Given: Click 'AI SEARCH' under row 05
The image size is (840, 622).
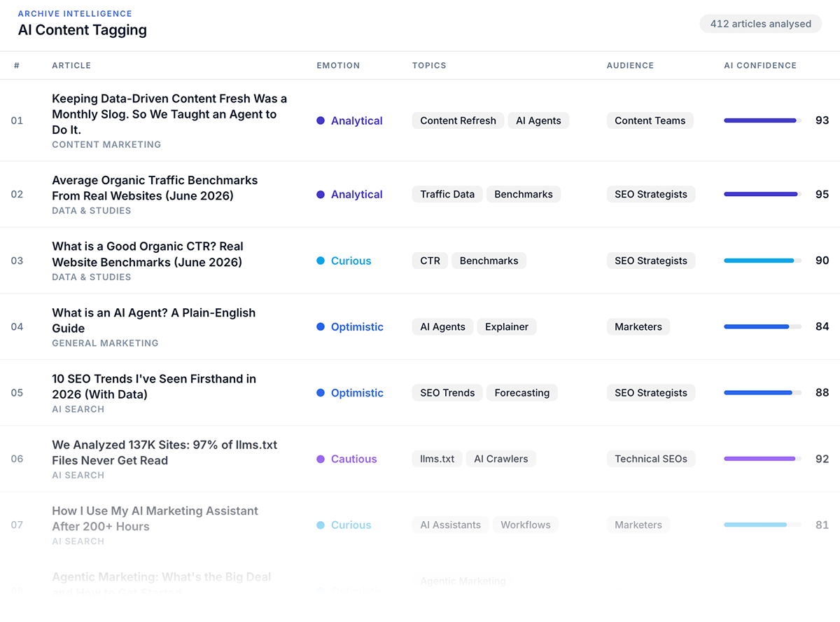Looking at the screenshot, I should [78, 409].
